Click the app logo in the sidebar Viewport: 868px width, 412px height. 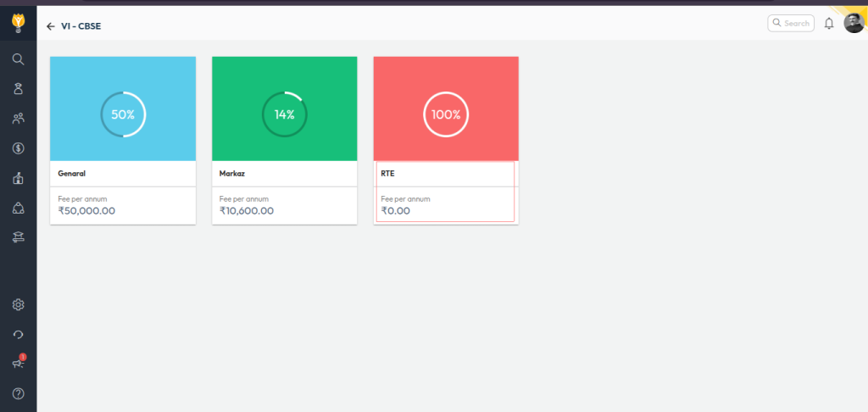pyautogui.click(x=18, y=21)
